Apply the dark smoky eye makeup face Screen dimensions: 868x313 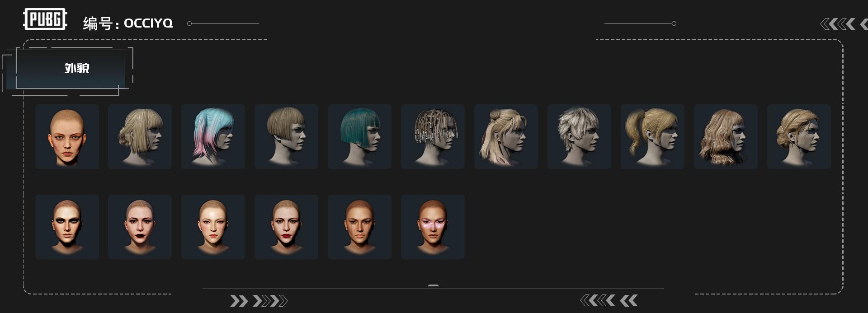click(67, 227)
